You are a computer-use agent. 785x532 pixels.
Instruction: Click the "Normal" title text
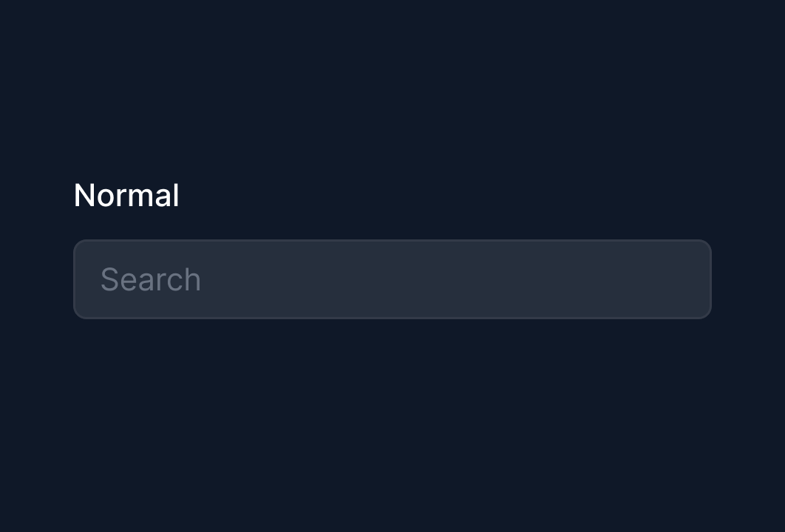click(x=126, y=196)
